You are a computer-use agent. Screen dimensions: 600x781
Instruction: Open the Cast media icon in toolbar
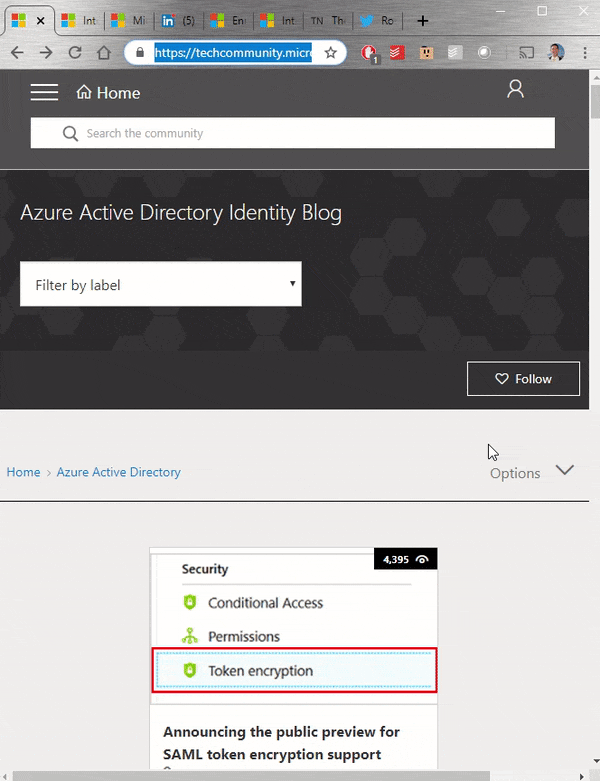pos(526,52)
